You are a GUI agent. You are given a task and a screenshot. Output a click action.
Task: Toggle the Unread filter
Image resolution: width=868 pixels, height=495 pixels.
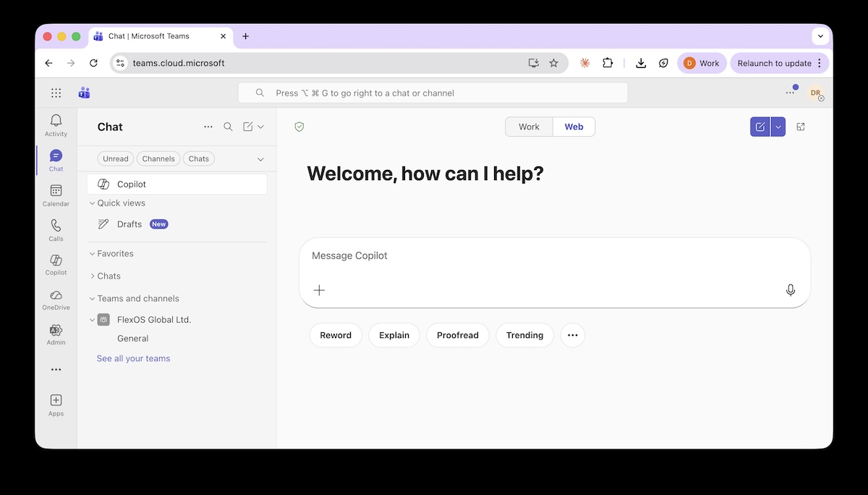tap(116, 158)
